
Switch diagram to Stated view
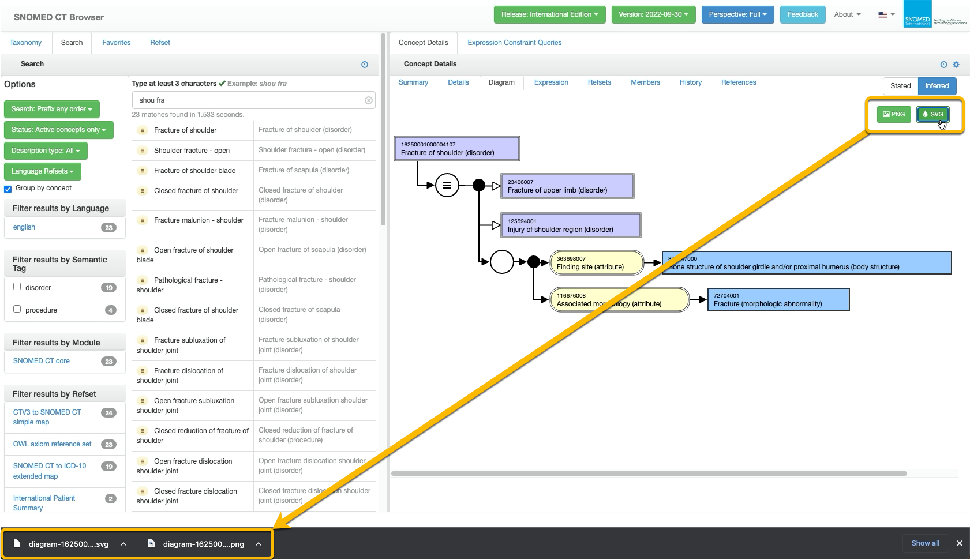pyautogui.click(x=900, y=86)
